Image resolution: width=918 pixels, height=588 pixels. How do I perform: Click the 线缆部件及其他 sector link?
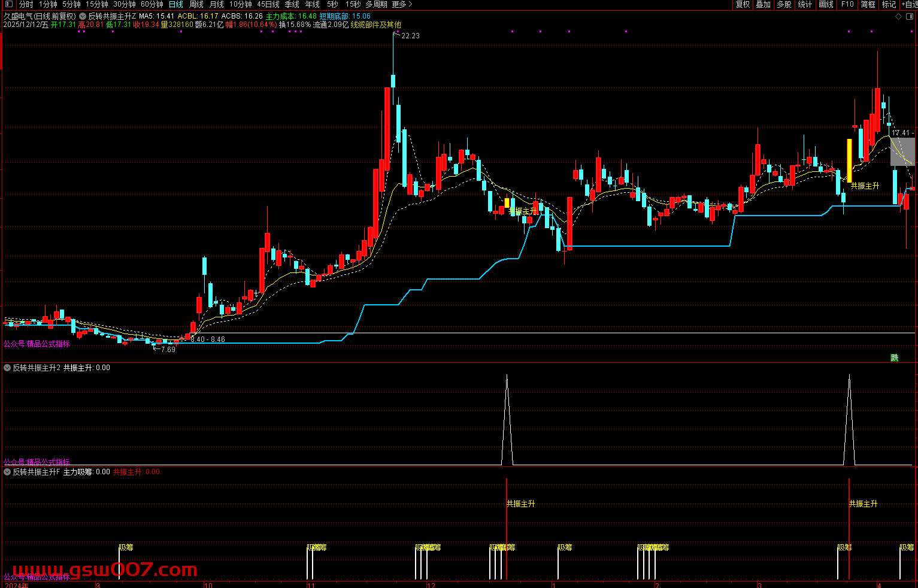click(x=375, y=25)
